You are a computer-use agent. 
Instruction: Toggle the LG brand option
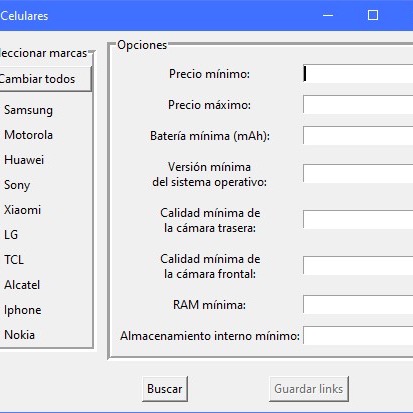click(11, 235)
